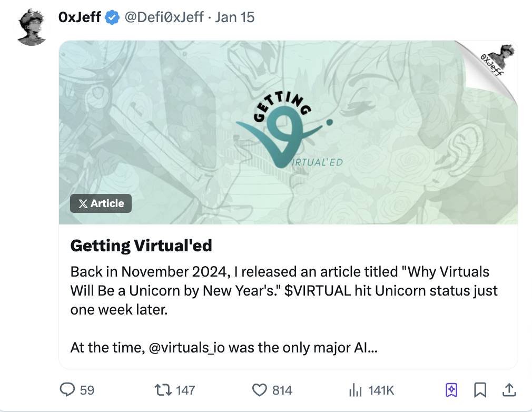Click the 814 likes count
The height and width of the screenshot is (412, 532).
(282, 390)
